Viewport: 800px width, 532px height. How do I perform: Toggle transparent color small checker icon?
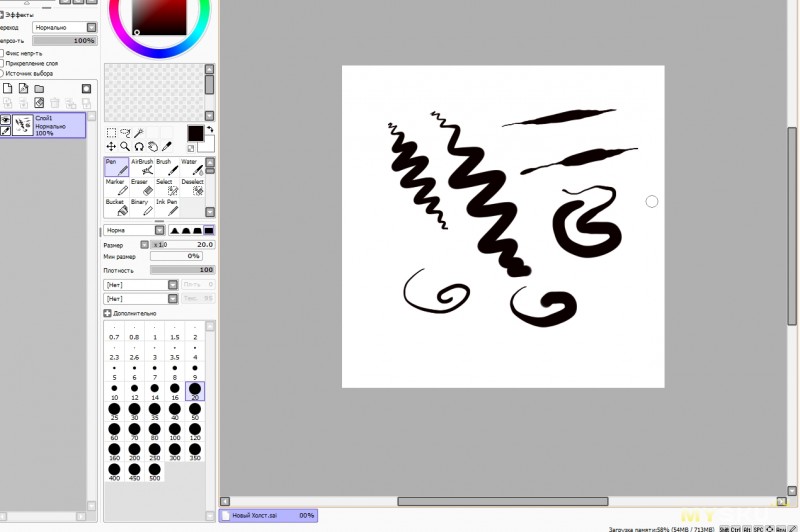(191, 148)
